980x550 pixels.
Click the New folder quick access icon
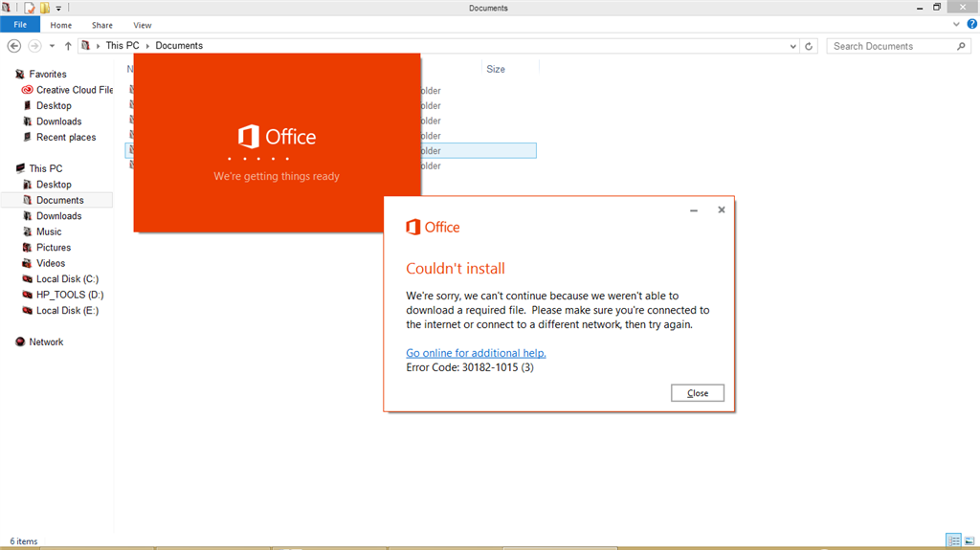click(45, 8)
